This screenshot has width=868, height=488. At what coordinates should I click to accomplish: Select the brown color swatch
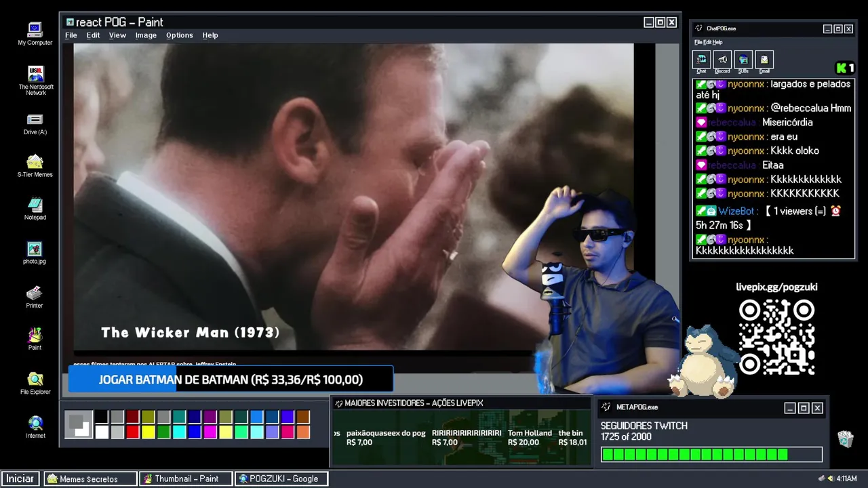(x=303, y=417)
